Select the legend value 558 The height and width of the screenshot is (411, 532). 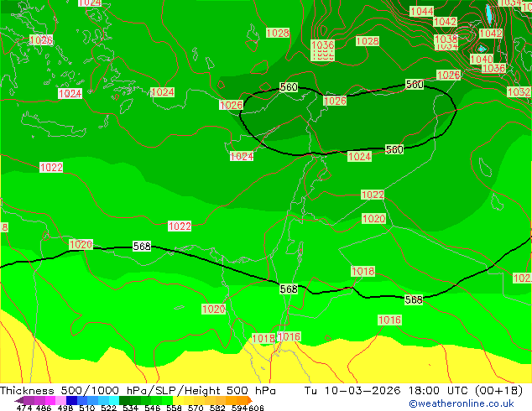coord(174,408)
